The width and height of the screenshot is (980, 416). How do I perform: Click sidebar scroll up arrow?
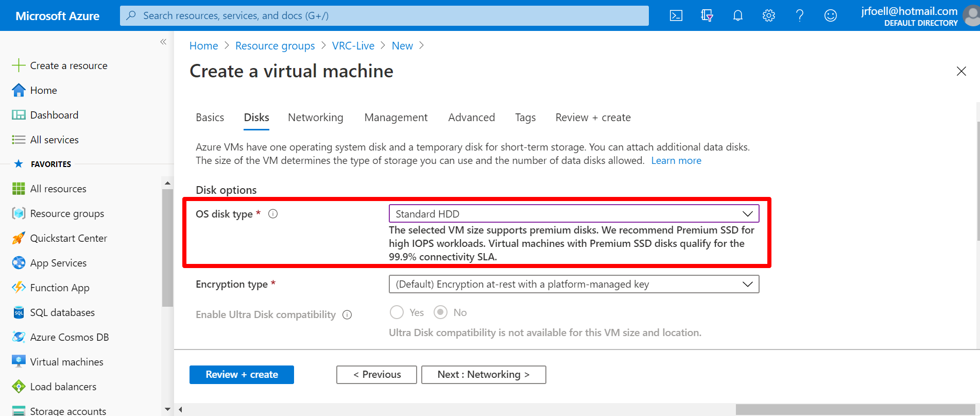(x=167, y=183)
